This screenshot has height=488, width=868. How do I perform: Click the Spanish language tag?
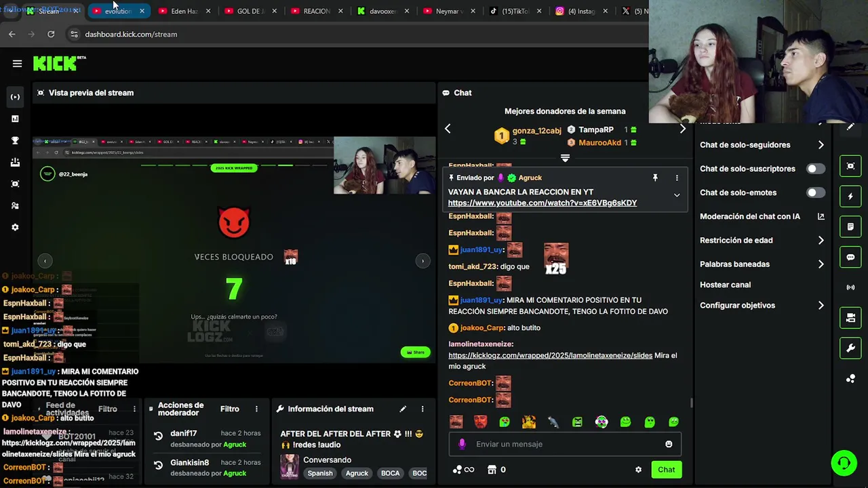pyautogui.click(x=320, y=473)
